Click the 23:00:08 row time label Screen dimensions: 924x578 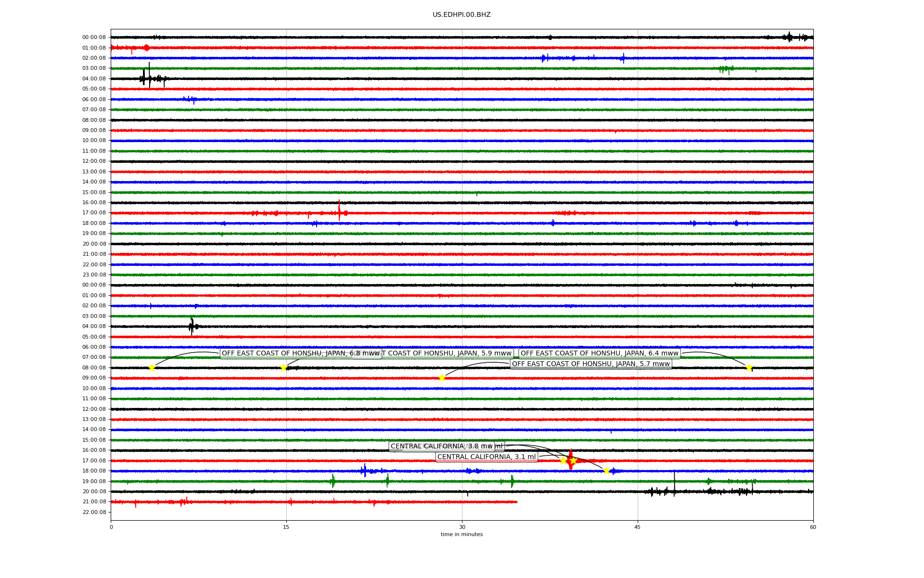click(94, 275)
